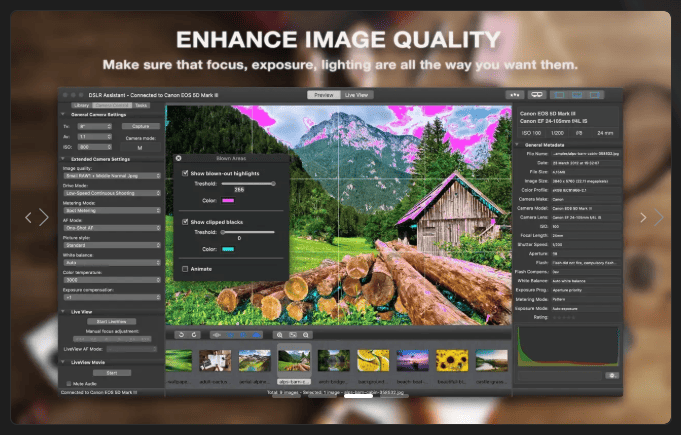Click the zoom in magnifier icon
This screenshot has height=435, width=681.
279,335
